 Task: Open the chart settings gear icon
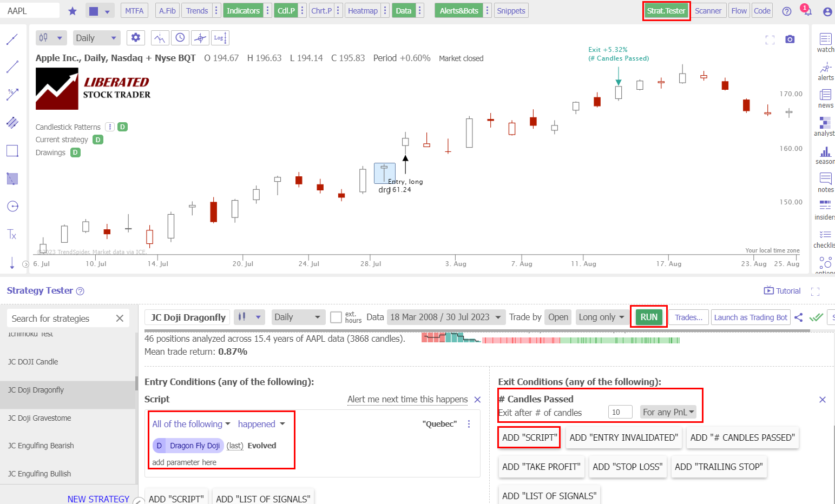[135, 37]
